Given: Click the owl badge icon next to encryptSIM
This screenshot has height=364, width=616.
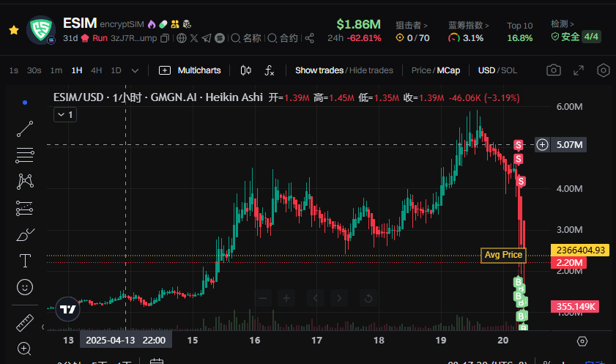Looking at the screenshot, I should tap(187, 24).
